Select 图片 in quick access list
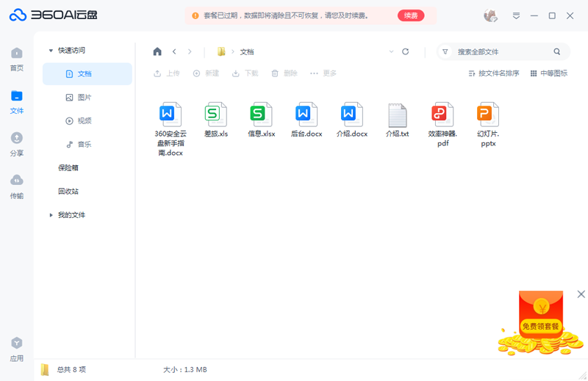Image resolution: width=588 pixels, height=381 pixels. coord(84,98)
